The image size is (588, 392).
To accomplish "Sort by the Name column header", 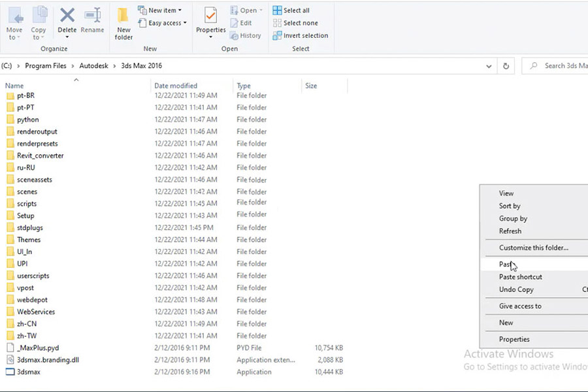I will point(14,86).
